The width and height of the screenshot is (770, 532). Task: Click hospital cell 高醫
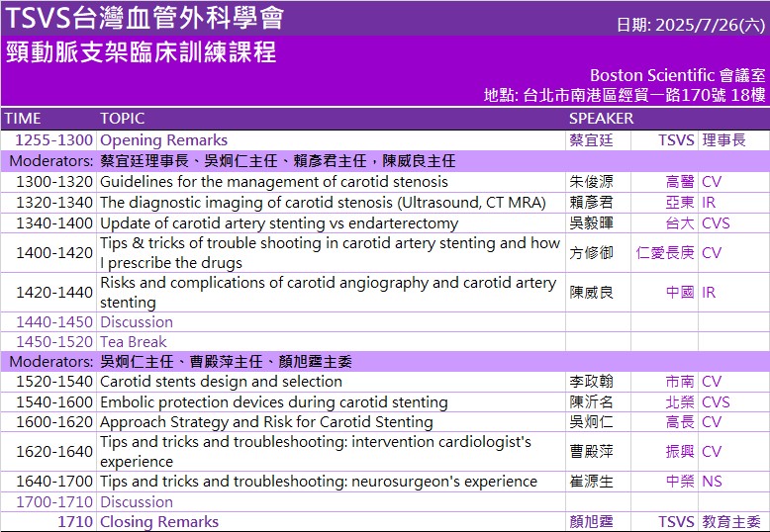pos(680,182)
